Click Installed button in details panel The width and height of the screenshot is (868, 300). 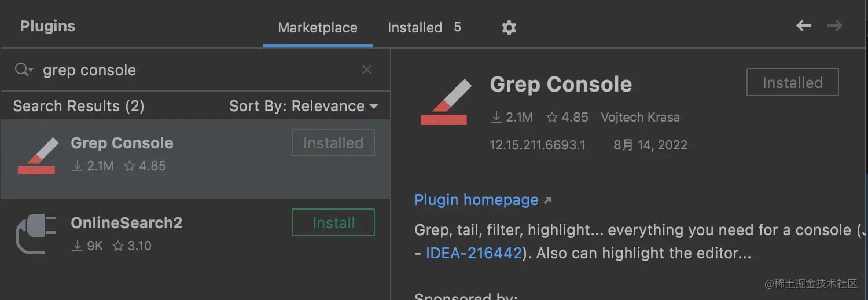click(x=792, y=83)
